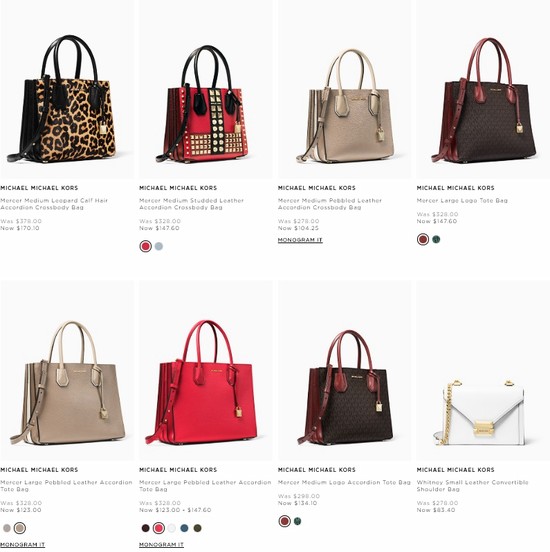This screenshot has height=552, width=550.
Task: Select the white swatch under red accordion tote
Action: coord(171,528)
